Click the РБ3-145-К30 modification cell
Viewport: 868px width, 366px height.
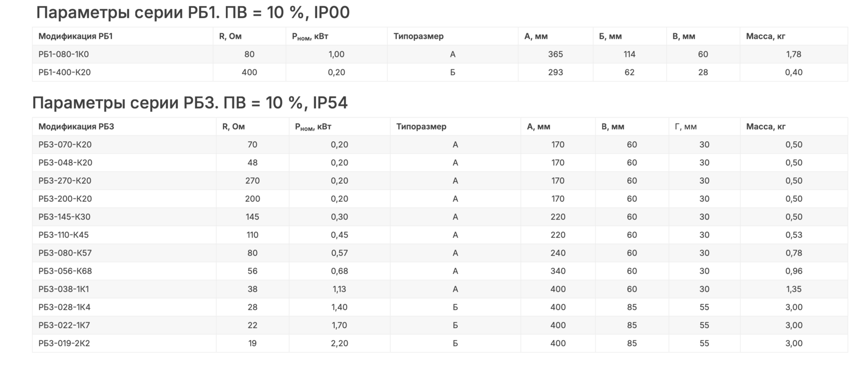click(x=65, y=217)
